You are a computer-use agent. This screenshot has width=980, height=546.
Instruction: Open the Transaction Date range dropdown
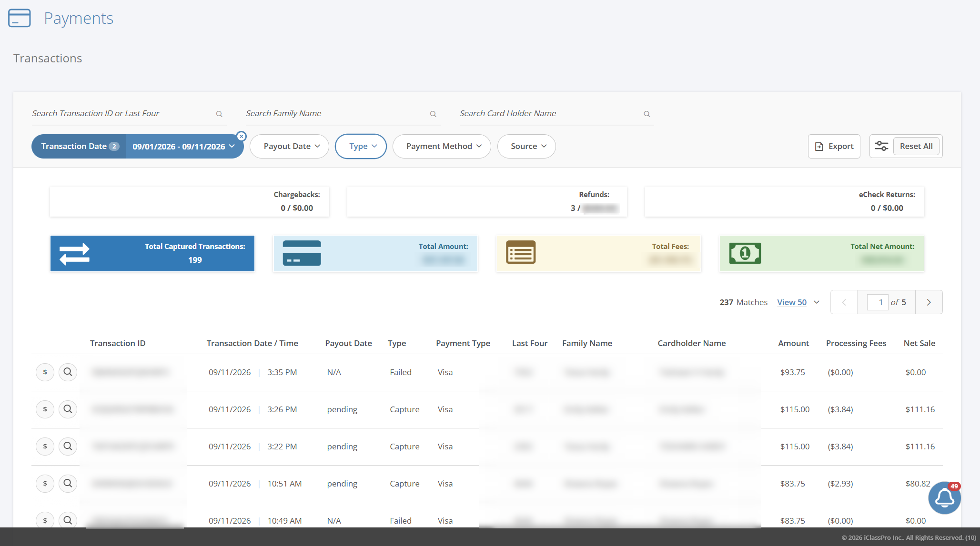(x=184, y=146)
